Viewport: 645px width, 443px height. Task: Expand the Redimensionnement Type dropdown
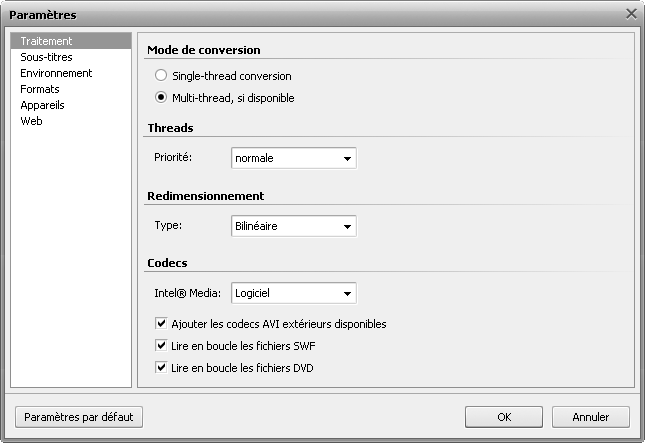[x=294, y=226]
